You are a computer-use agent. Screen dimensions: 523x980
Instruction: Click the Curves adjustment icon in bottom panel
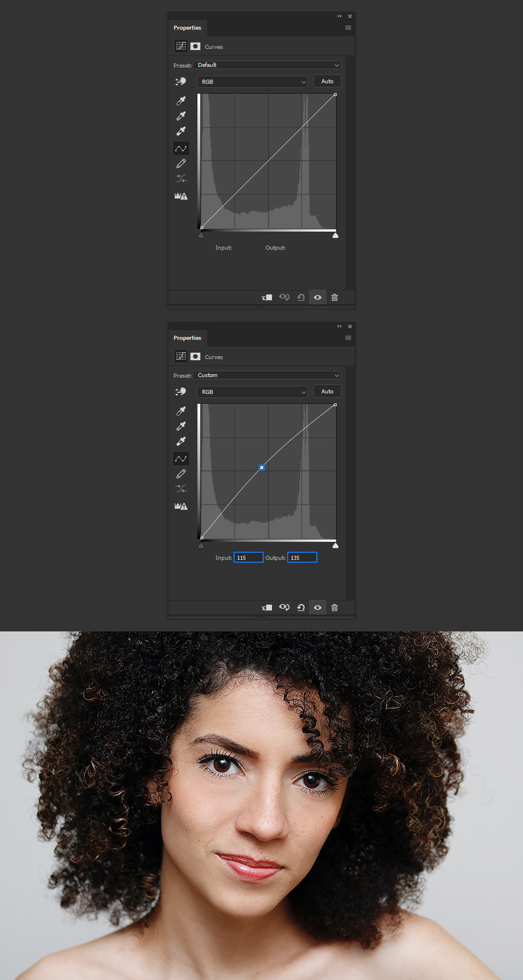point(181,356)
